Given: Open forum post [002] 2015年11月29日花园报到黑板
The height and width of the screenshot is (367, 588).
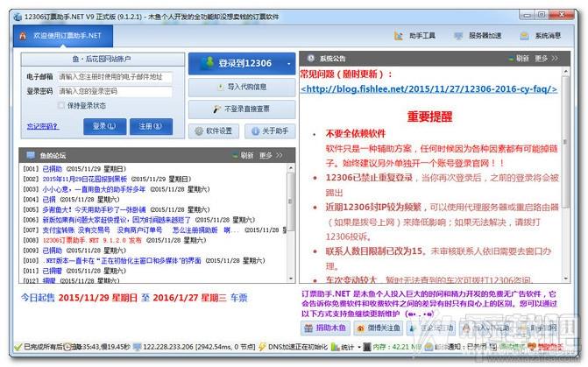Looking at the screenshot, I should (x=85, y=180).
